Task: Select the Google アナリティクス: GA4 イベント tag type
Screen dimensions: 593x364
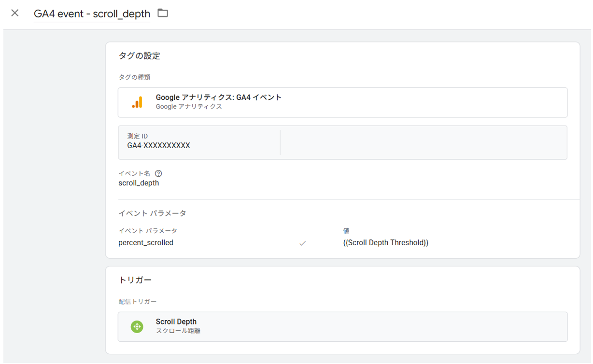Action: (218, 98)
